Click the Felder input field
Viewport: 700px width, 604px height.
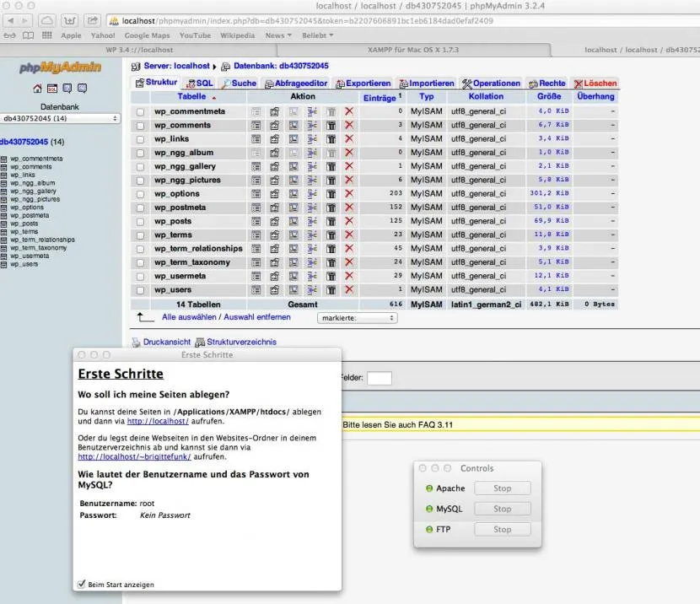point(379,378)
